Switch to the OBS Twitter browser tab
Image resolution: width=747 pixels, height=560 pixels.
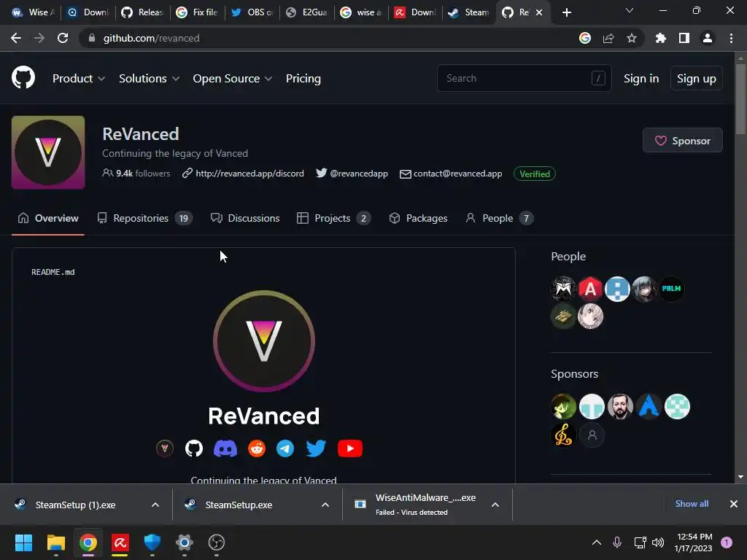(x=252, y=12)
